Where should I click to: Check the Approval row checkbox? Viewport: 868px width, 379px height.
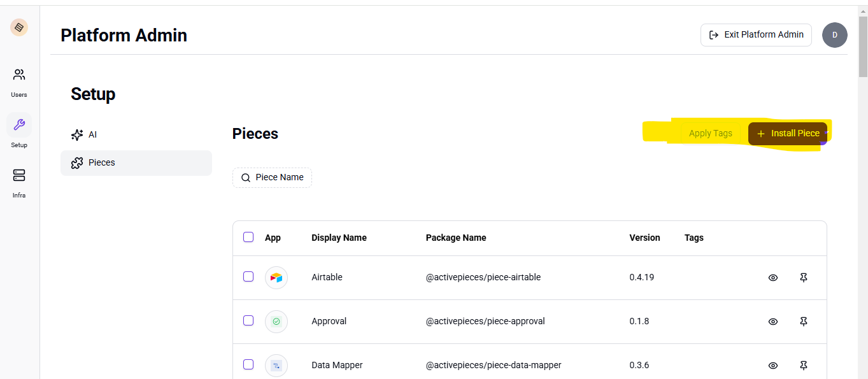point(248,320)
